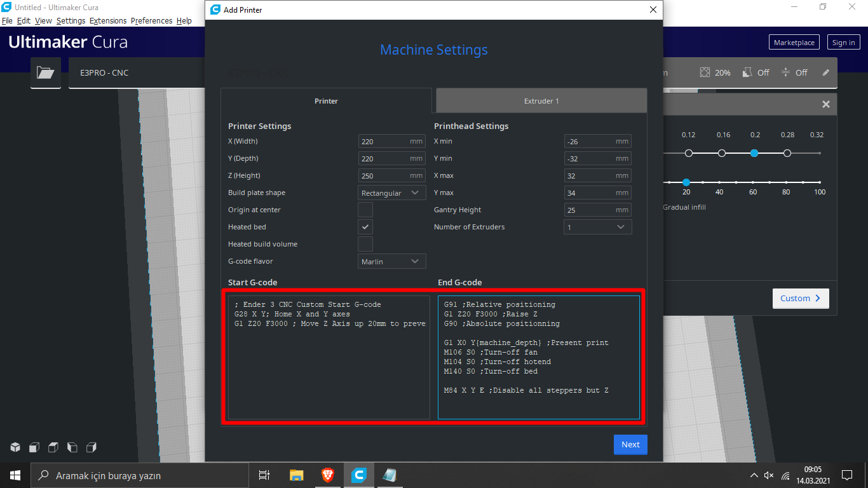
Task: Open File Explorer from taskbar
Action: (296, 475)
